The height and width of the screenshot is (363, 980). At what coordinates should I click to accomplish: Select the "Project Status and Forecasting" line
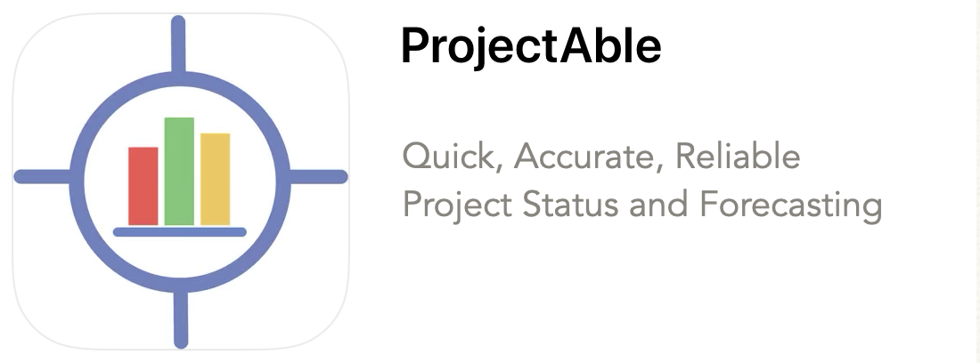click(641, 205)
